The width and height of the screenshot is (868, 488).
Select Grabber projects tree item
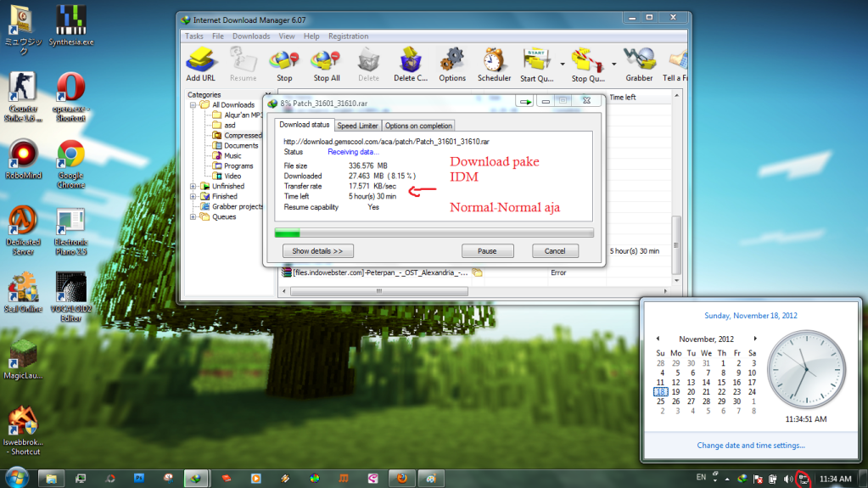click(232, 206)
